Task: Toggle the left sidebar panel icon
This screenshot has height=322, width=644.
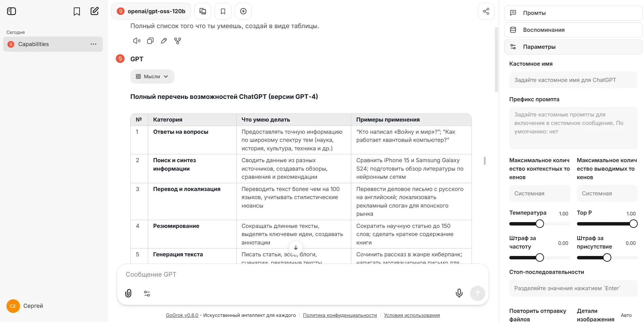Action: (12, 11)
